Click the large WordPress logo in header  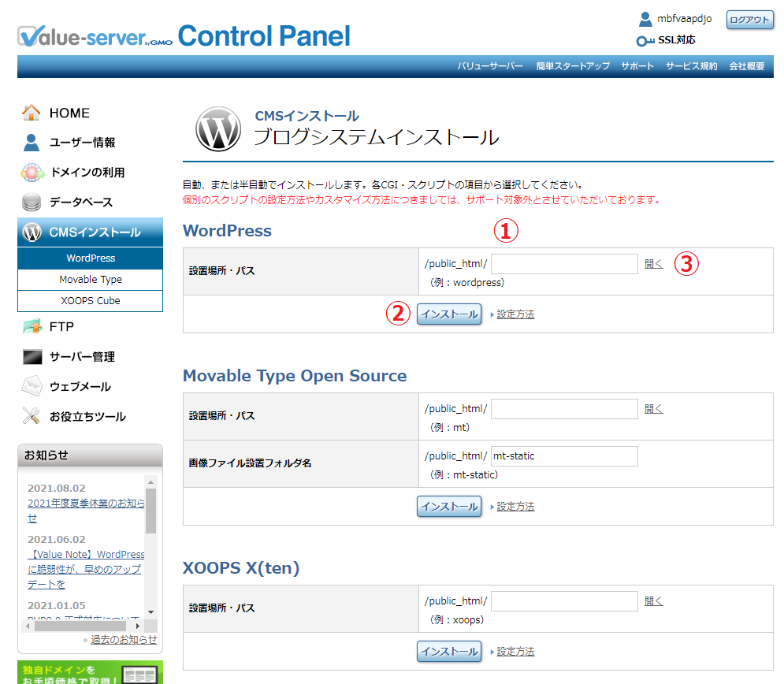coord(218,129)
